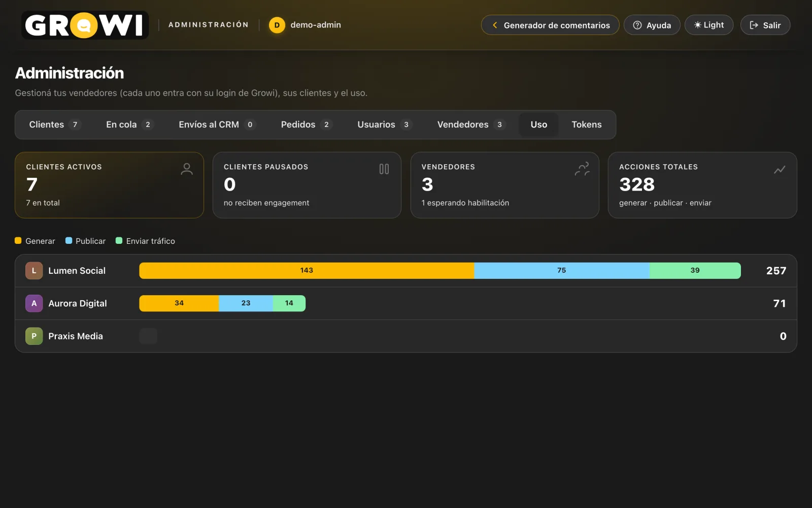Click the empty Praxis Media usage bar
812x508 pixels.
point(148,336)
